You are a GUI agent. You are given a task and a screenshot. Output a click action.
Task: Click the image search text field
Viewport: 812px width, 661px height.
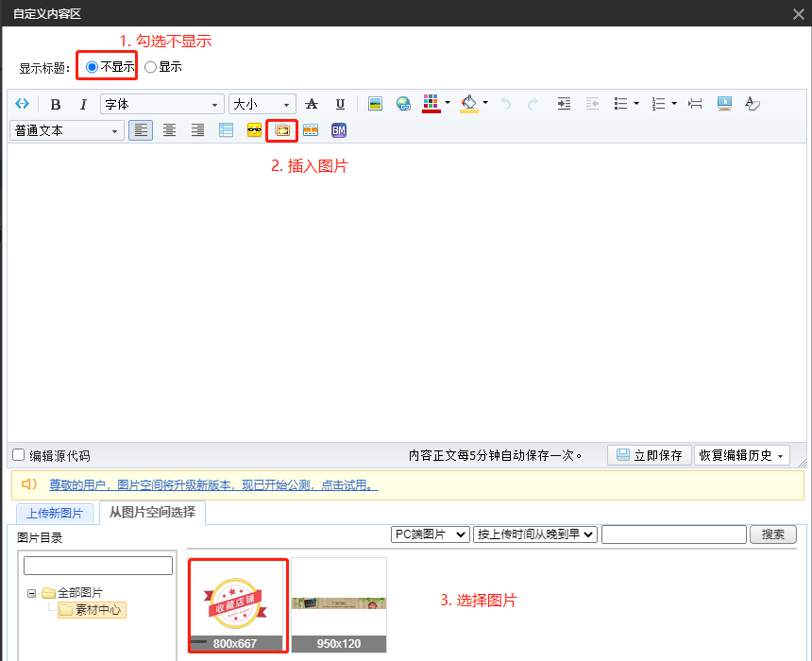(674, 534)
